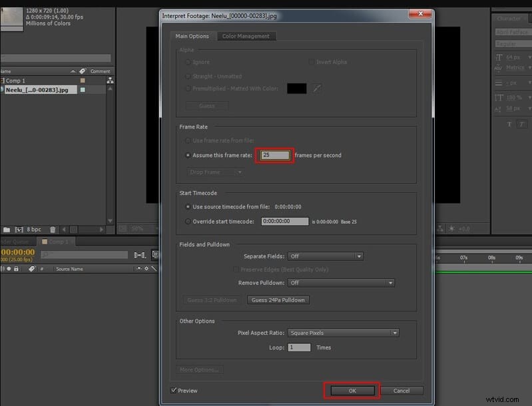Click the timeline layer search field
The height and width of the screenshot is (406, 532).
coord(84,255)
